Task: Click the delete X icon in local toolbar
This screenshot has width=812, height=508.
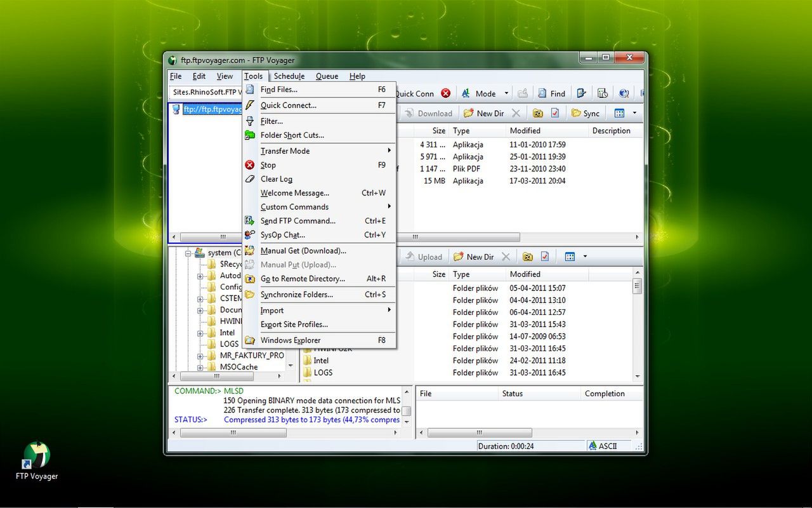Action: pyautogui.click(x=506, y=257)
